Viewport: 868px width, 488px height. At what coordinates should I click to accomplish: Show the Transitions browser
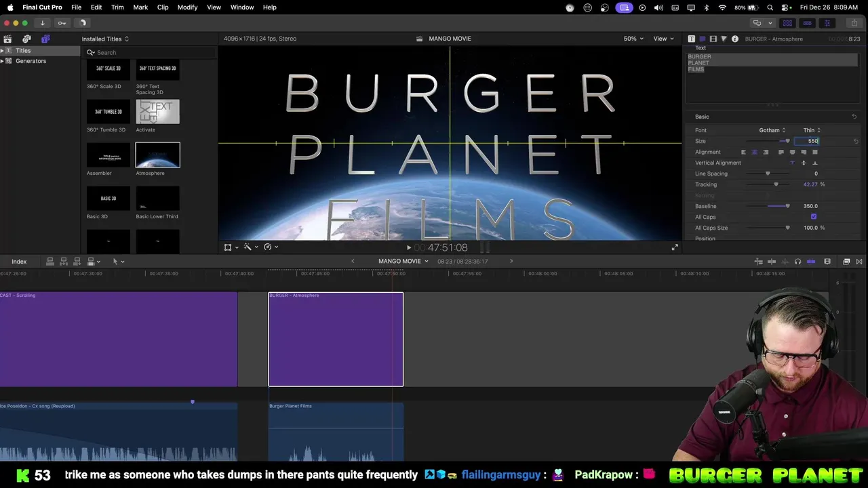tap(859, 262)
